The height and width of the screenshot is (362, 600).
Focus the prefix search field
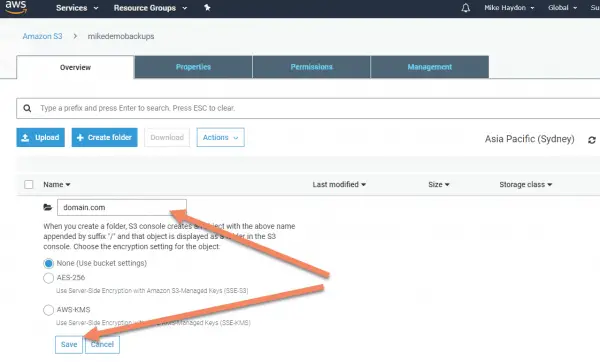pyautogui.click(x=308, y=108)
